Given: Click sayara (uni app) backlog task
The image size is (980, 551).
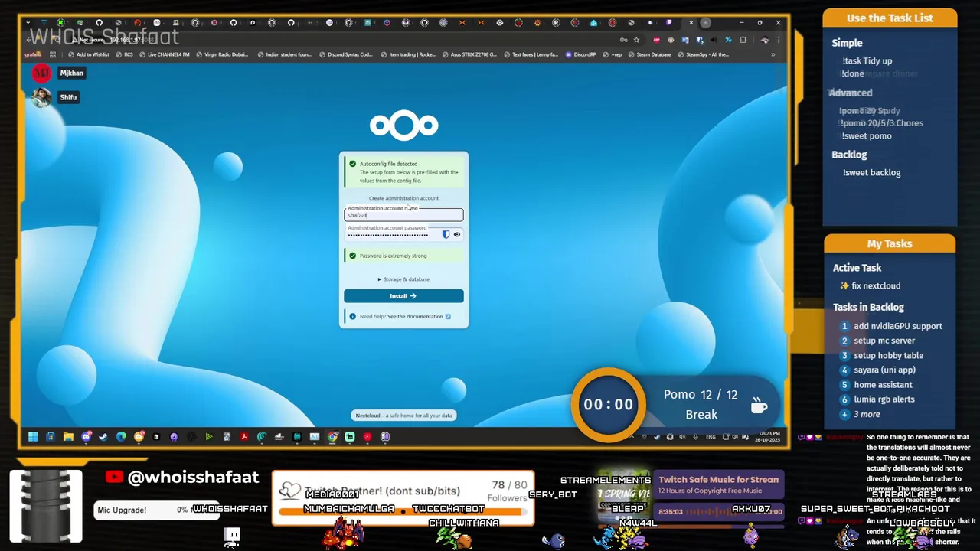Looking at the screenshot, I should point(884,370).
